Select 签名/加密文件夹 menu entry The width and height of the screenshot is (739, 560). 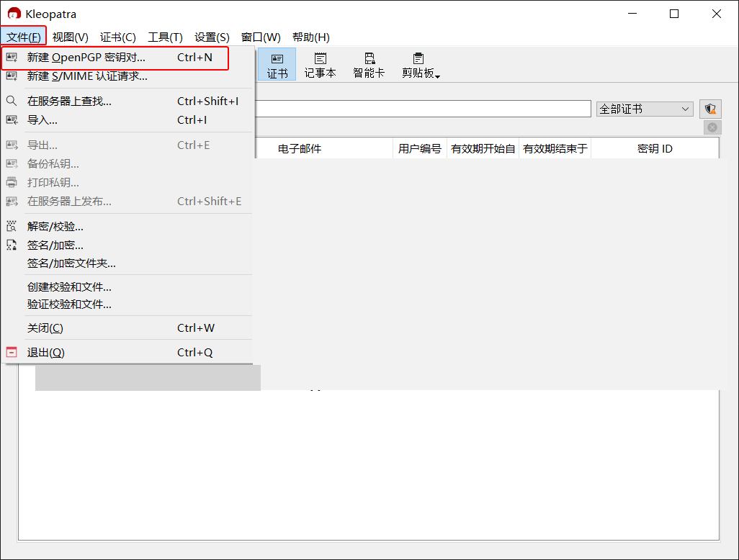(x=127, y=263)
